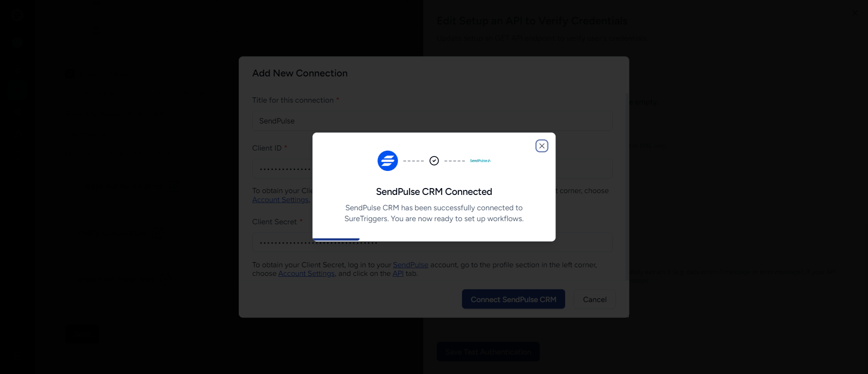Click the Edit Setup an API heading
868x374 pixels.
pos(532,21)
